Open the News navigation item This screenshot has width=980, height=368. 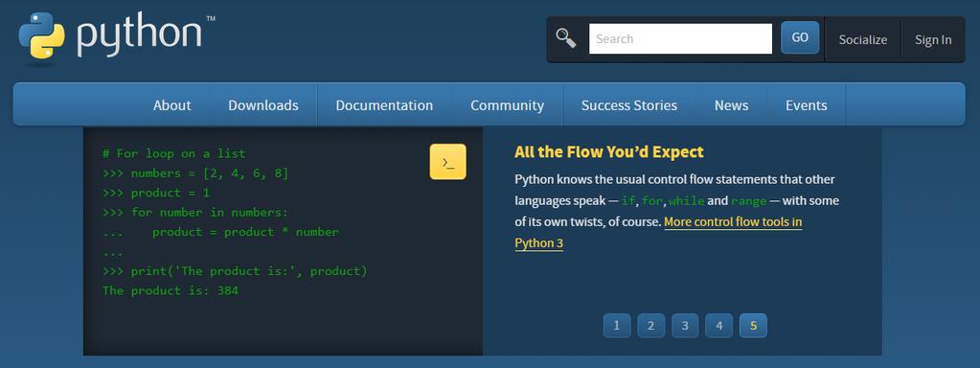[x=731, y=105]
